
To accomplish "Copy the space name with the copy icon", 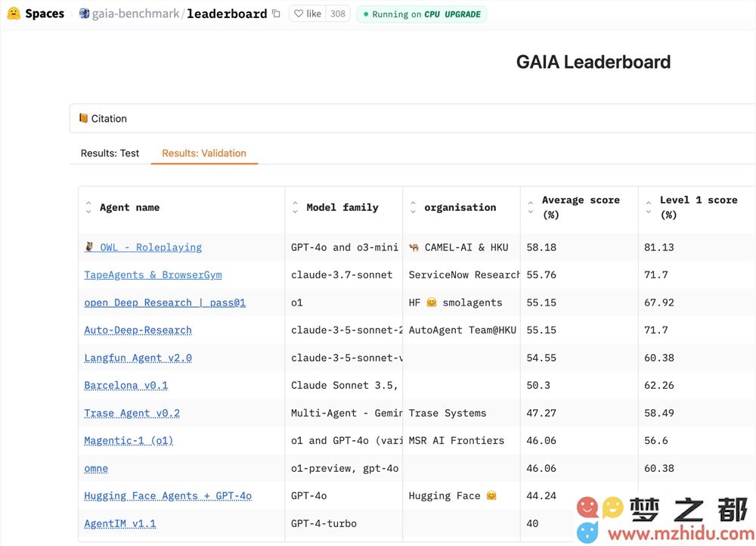I will [x=276, y=14].
